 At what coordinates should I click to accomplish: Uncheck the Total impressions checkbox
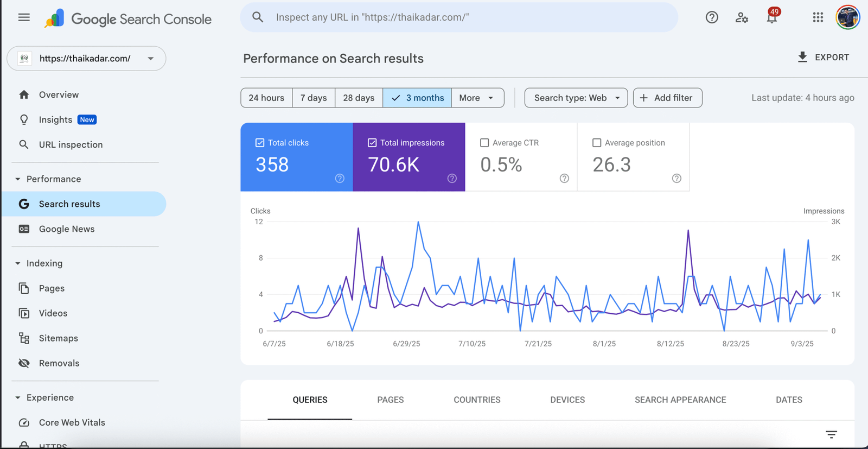coord(372,143)
